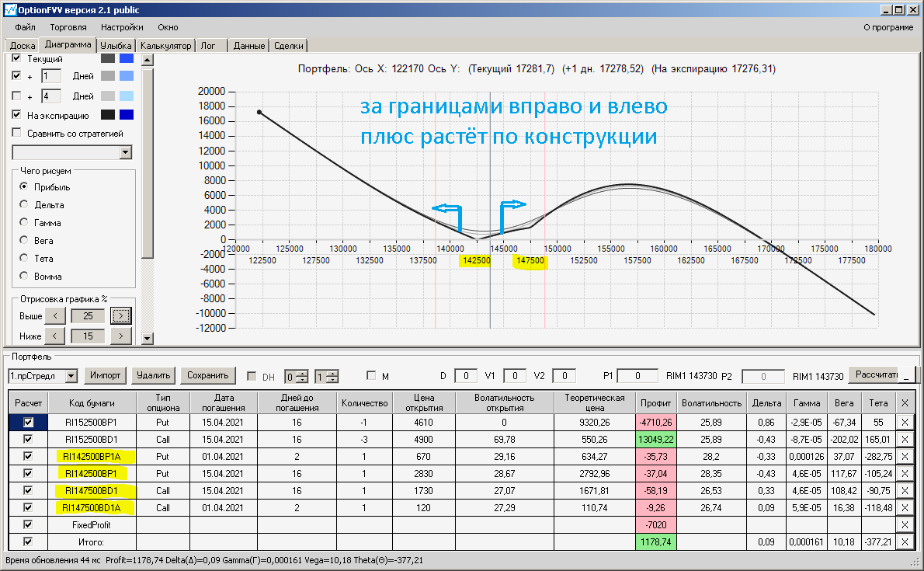Click the Ниже decrease arrow button
Image resolution: width=924 pixels, height=571 pixels.
click(55, 336)
